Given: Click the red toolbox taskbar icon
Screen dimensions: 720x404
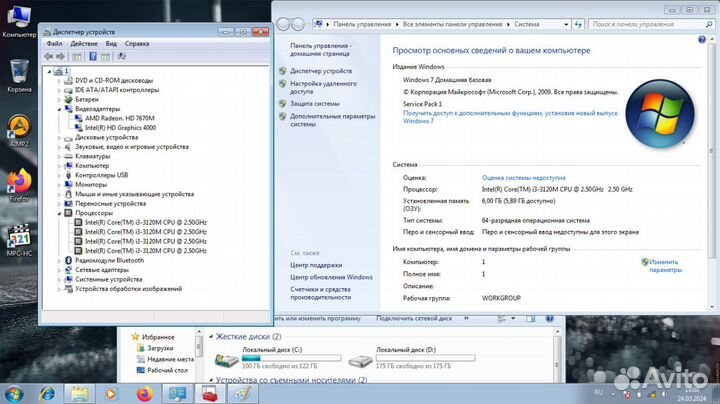Looking at the screenshot, I should (x=210, y=394).
